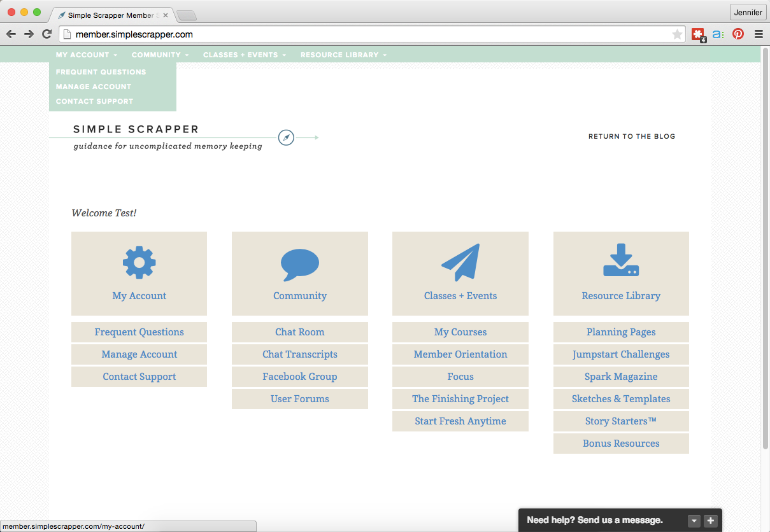Open the Chat Room link
Screen dimensions: 770x532
pos(299,332)
